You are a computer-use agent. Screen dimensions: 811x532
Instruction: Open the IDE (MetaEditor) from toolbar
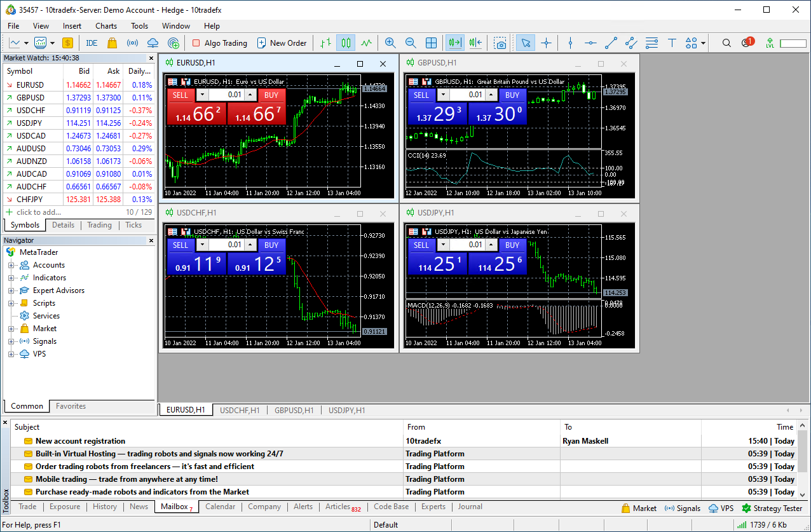(92, 43)
